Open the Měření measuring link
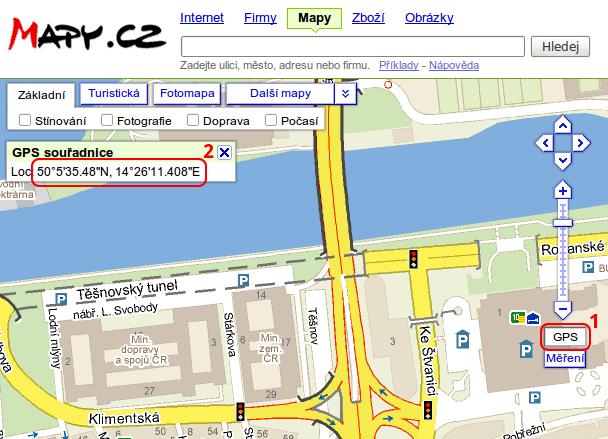 point(565,358)
